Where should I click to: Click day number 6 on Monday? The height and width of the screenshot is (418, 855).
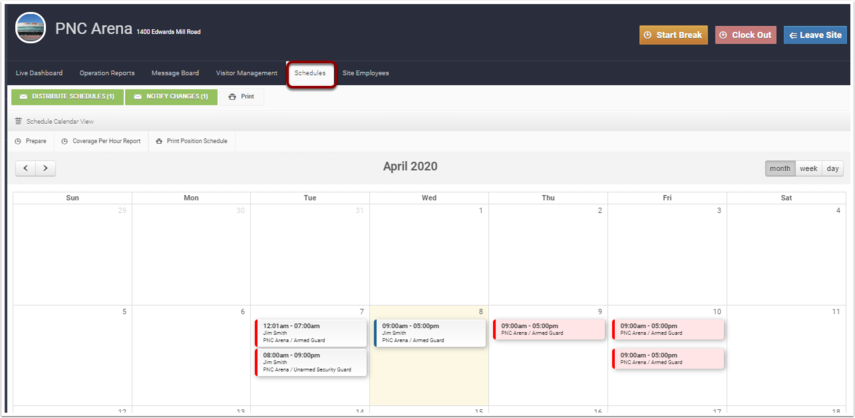click(243, 312)
